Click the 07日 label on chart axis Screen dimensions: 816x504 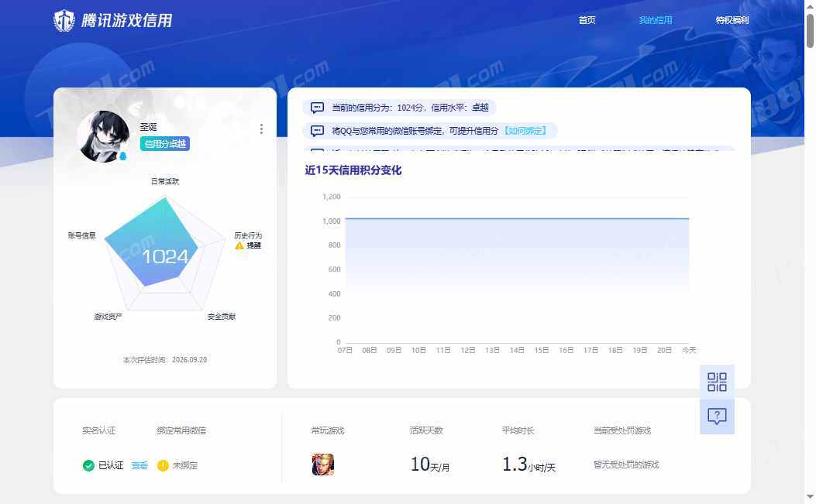click(345, 350)
